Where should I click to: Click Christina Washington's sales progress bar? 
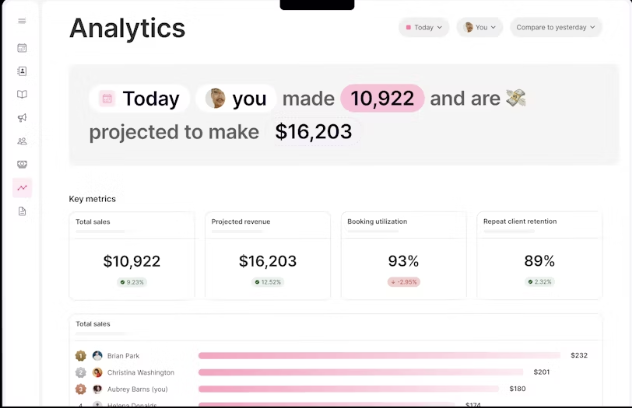361,372
